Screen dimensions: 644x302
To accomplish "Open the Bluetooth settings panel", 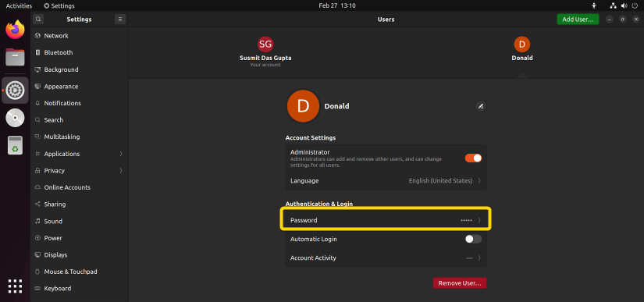I will click(x=80, y=52).
